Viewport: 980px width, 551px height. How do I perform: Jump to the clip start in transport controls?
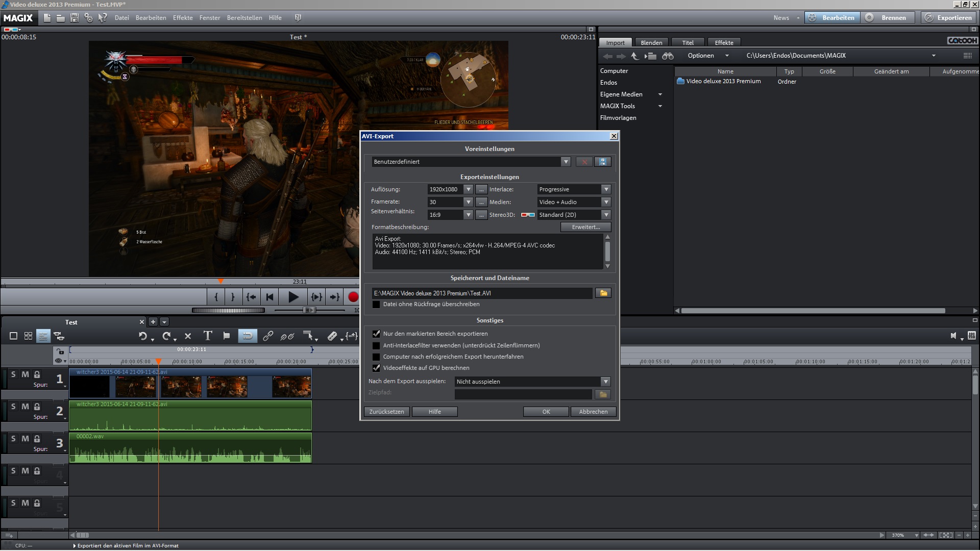[x=270, y=297]
